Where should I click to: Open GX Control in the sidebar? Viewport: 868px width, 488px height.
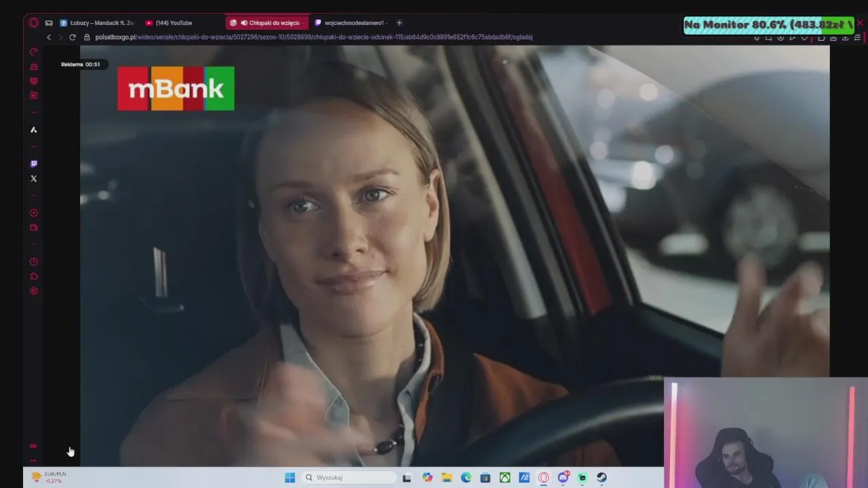pyautogui.click(x=33, y=52)
